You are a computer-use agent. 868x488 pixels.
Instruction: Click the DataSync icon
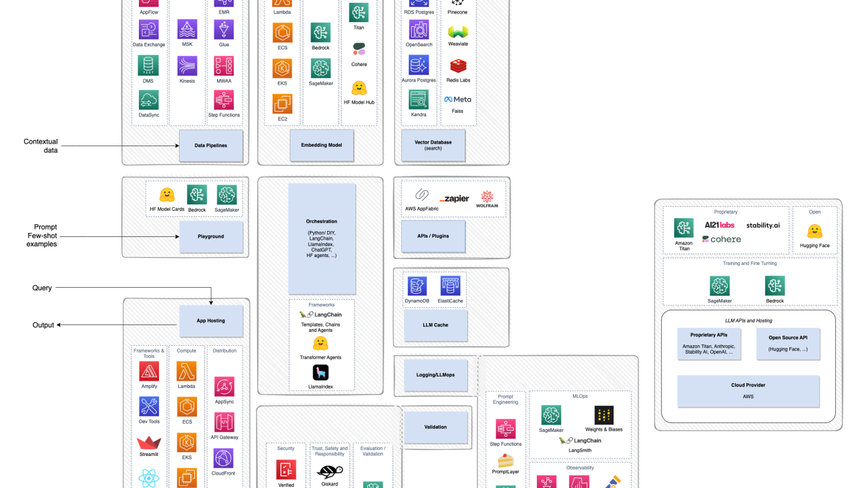[x=148, y=100]
